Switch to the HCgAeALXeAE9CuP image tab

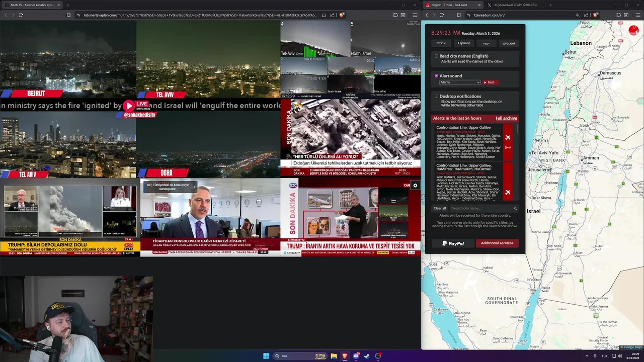pos(514,5)
